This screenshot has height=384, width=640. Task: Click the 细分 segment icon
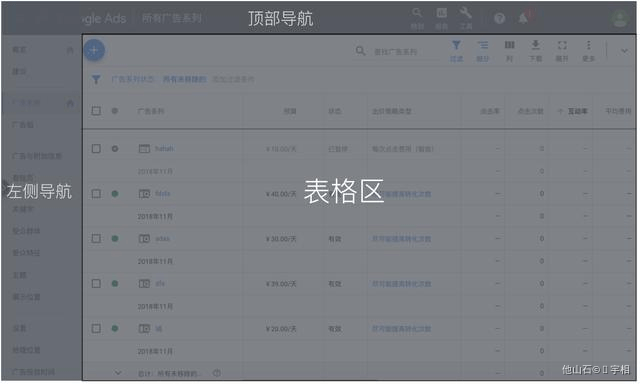483,45
